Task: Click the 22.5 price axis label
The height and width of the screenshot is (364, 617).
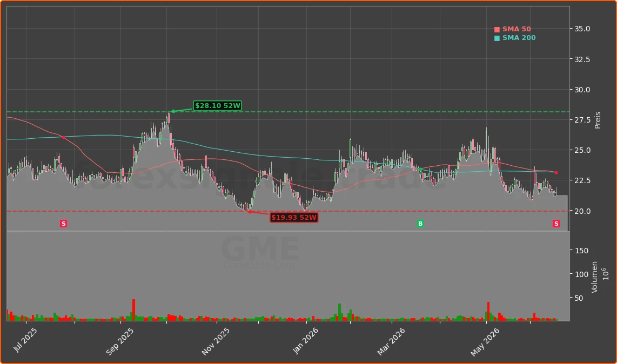Action: coord(582,180)
